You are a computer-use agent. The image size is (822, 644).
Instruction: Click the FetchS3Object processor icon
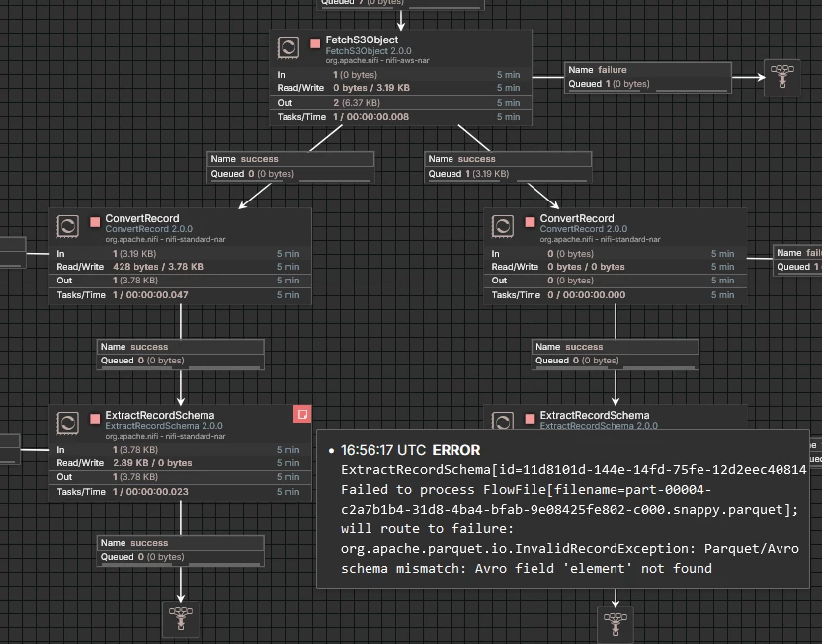pyautogui.click(x=288, y=47)
